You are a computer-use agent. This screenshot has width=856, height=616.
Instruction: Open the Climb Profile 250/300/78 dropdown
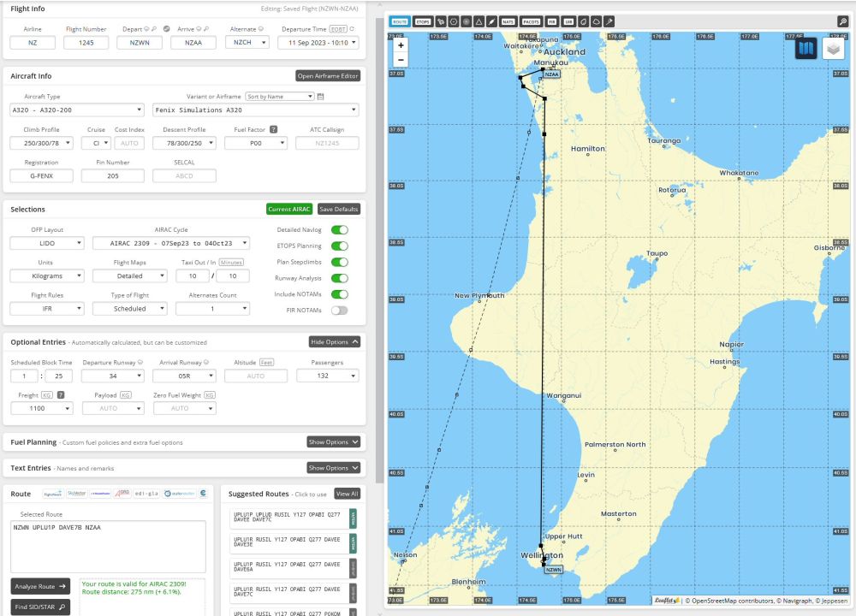pyautogui.click(x=41, y=143)
